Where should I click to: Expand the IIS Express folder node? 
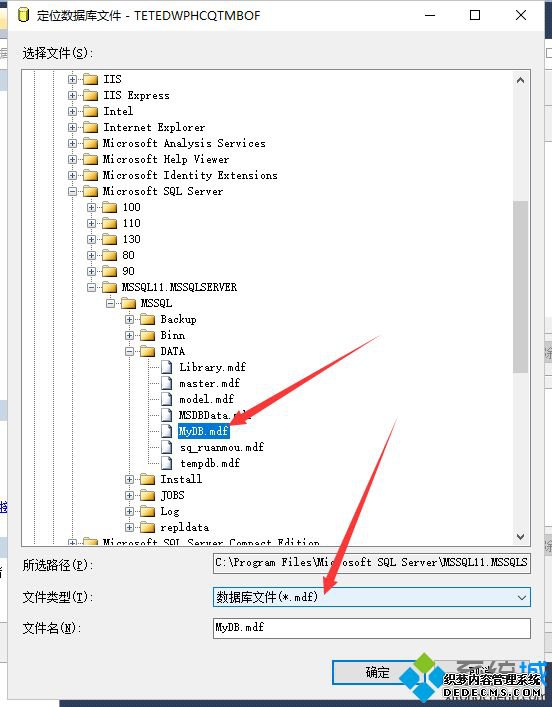(x=72, y=96)
